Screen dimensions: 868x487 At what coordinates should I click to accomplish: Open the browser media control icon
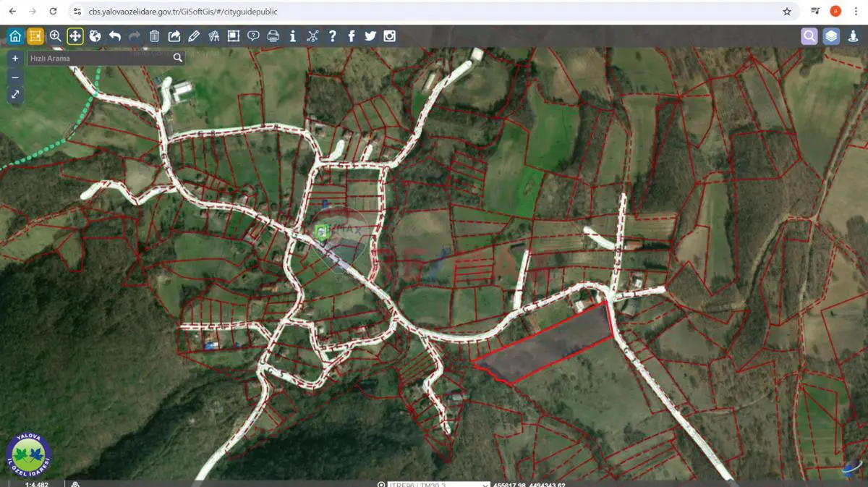click(x=815, y=12)
